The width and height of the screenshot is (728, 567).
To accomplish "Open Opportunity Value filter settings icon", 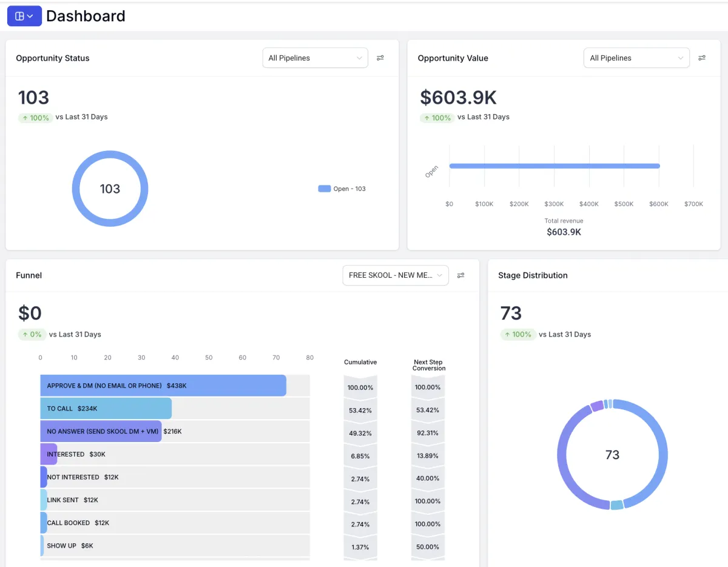I will pyautogui.click(x=702, y=58).
